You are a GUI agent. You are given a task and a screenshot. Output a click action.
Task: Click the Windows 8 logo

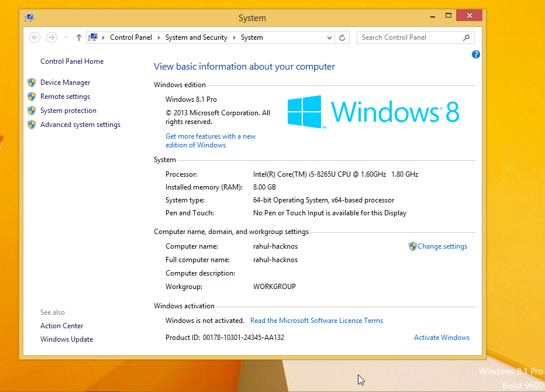point(374,112)
